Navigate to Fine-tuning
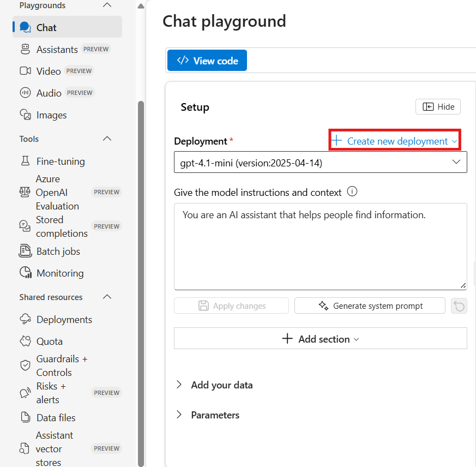This screenshot has height=467, width=476. click(x=61, y=161)
